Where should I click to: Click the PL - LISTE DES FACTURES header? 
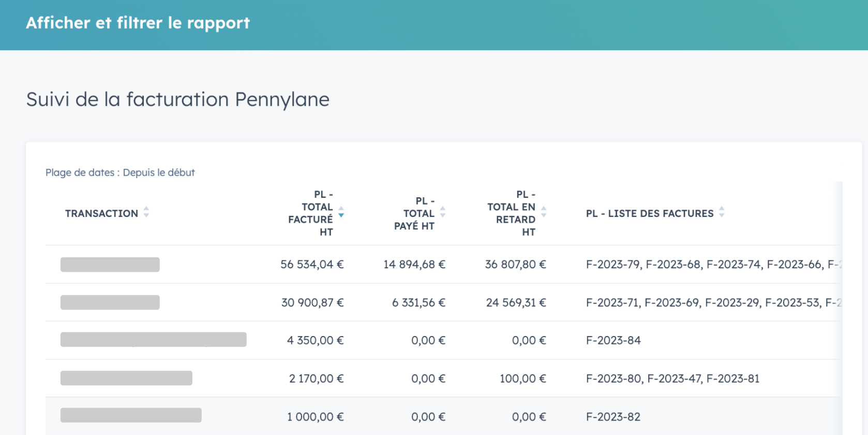pos(650,213)
